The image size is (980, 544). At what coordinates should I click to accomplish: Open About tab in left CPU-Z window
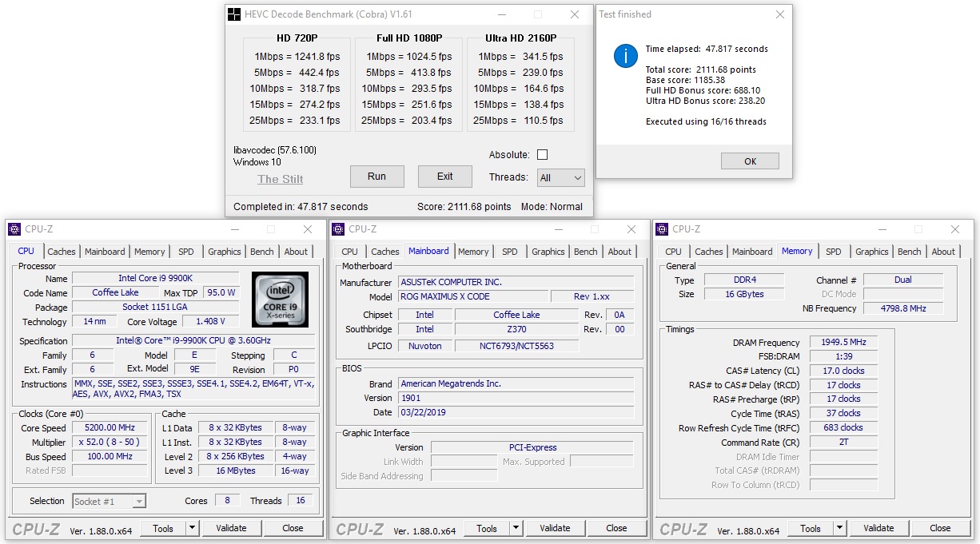click(297, 252)
